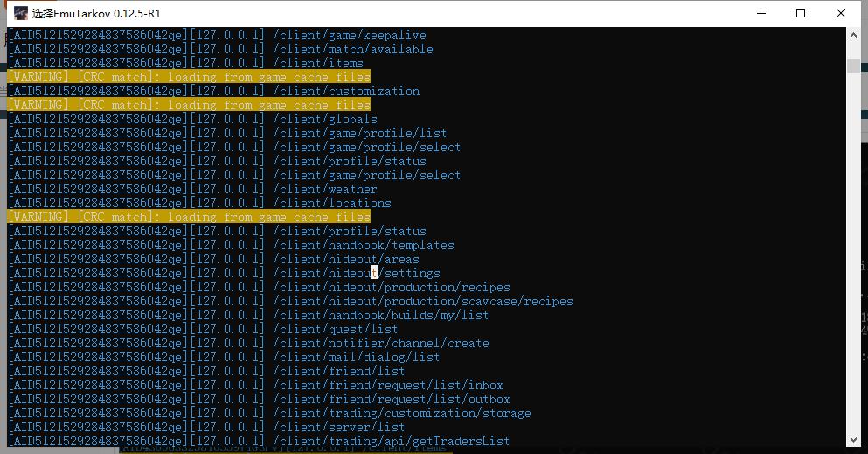Screen dimensions: 868x454
Task: Click the /client/hideout/production/recipes log line
Action: point(259,287)
